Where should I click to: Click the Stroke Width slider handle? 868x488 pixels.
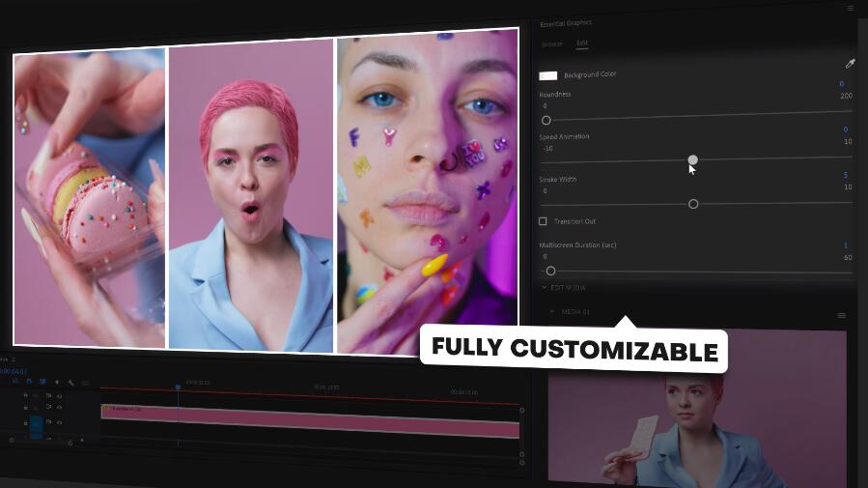coord(692,204)
